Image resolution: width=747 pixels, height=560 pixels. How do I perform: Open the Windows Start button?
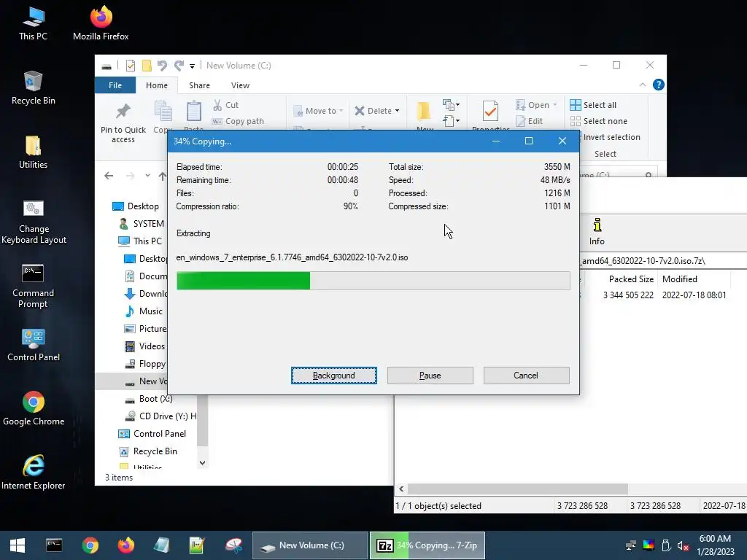point(18,545)
